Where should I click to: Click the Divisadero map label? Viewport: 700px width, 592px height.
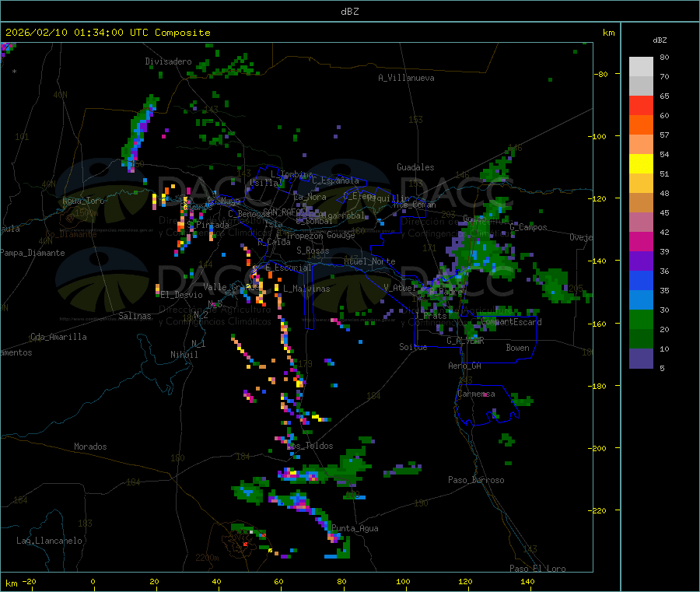coord(168,61)
